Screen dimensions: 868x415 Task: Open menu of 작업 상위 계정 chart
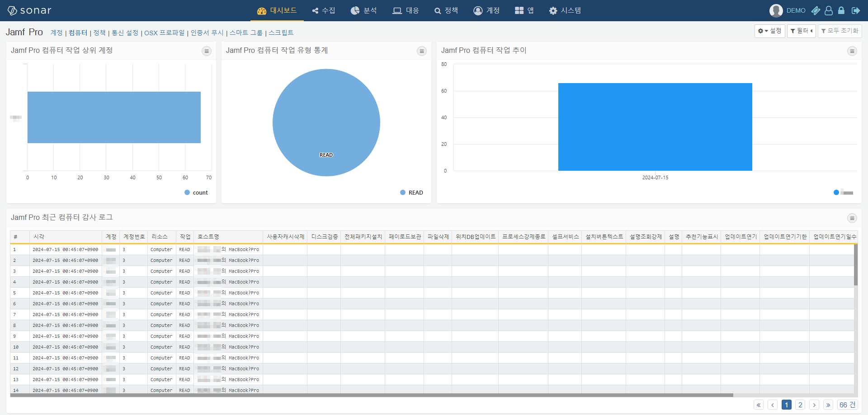pos(207,51)
